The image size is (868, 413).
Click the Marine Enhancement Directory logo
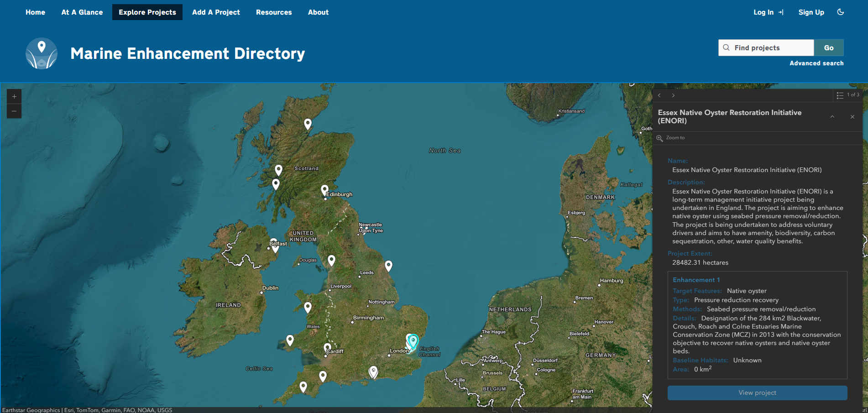(42, 53)
